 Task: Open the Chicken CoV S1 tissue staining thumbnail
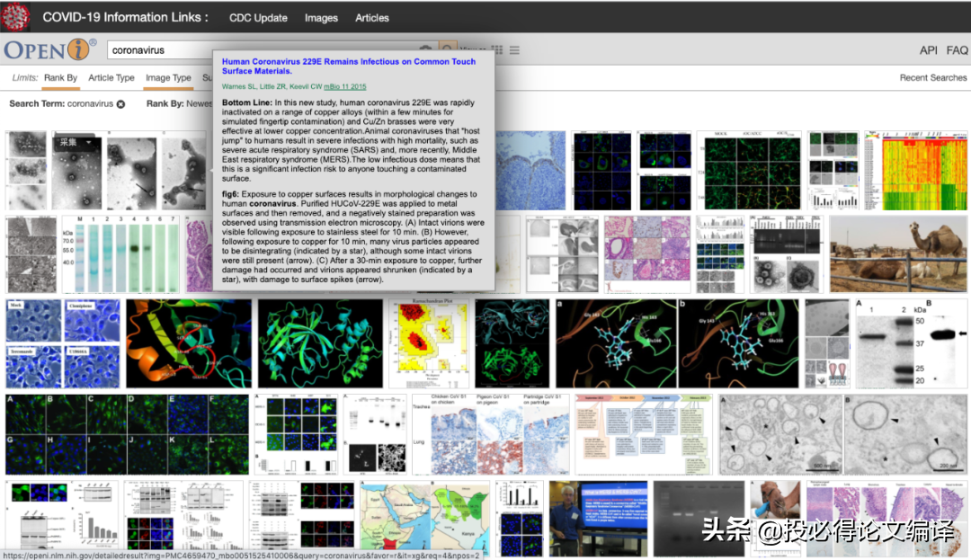click(491, 434)
